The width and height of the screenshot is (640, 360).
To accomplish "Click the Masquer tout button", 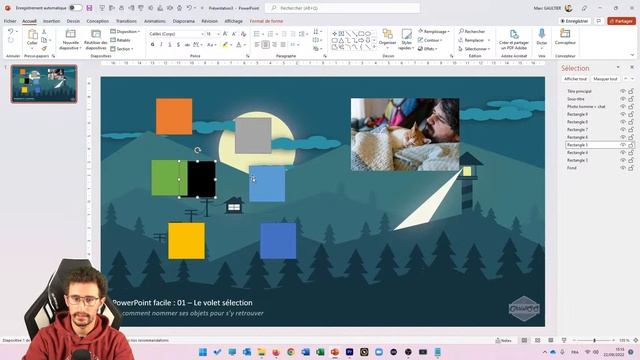I will pos(605,79).
